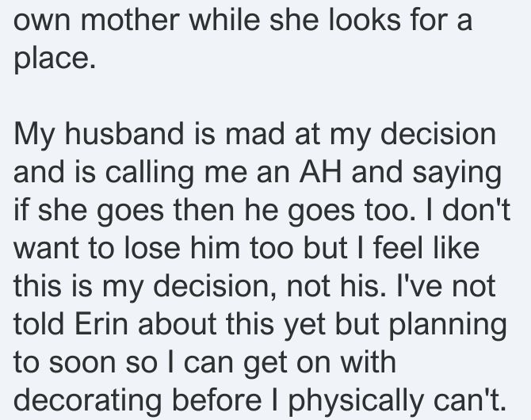Select the contraction "I've" in the post

tap(419, 285)
